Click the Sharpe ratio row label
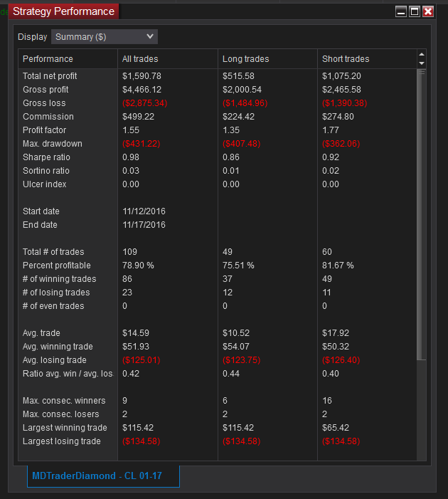This screenshot has width=448, height=499. (45, 157)
